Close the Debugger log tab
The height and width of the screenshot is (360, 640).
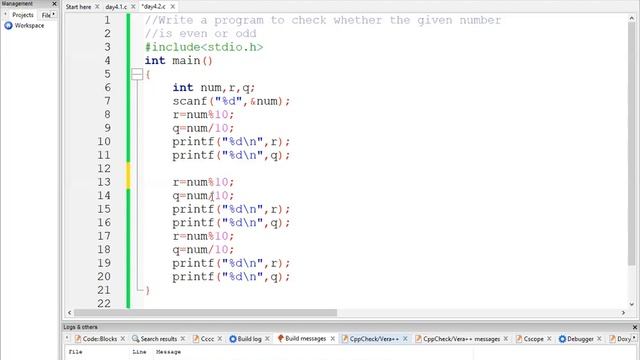[x=599, y=339]
